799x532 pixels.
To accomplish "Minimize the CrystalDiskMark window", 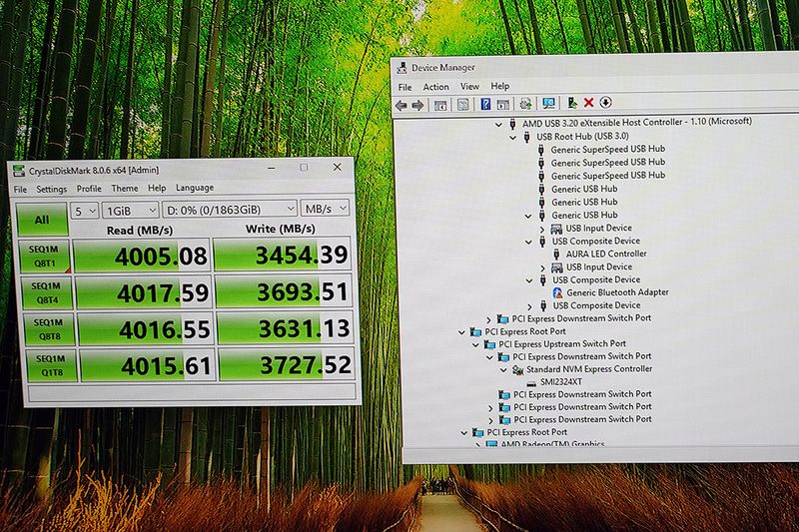I will [x=272, y=168].
